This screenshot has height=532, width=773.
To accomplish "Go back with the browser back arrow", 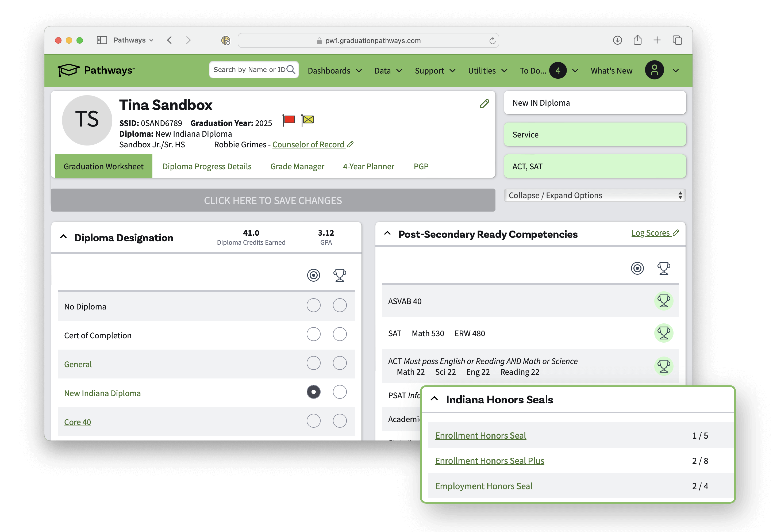I will 169,40.
